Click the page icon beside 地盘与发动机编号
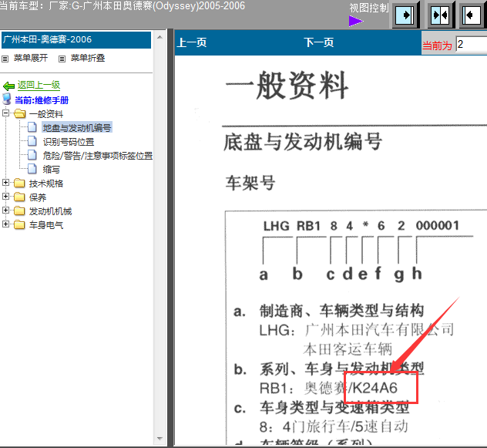 coord(32,127)
